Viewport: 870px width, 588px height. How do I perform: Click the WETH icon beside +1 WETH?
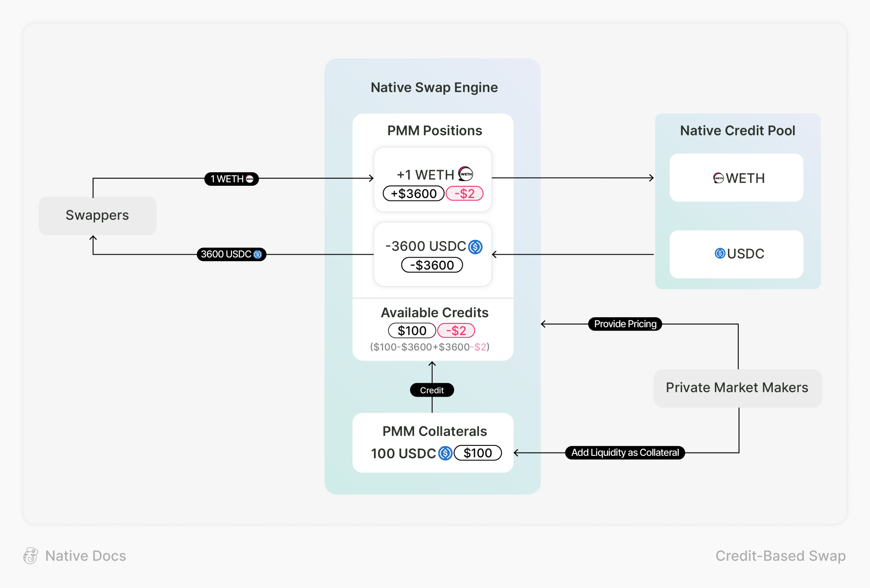point(466,174)
